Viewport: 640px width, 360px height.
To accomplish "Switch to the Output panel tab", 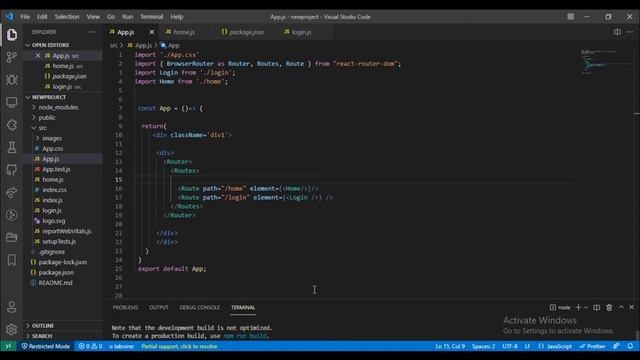I will (x=159, y=307).
